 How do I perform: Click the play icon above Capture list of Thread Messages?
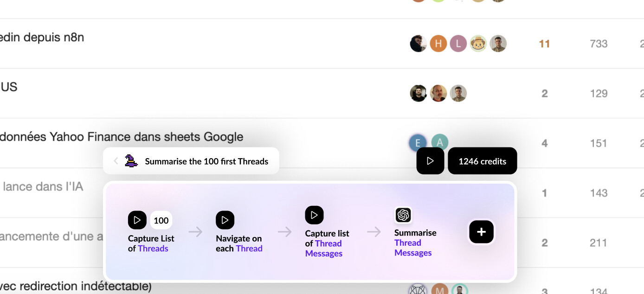[x=314, y=215]
